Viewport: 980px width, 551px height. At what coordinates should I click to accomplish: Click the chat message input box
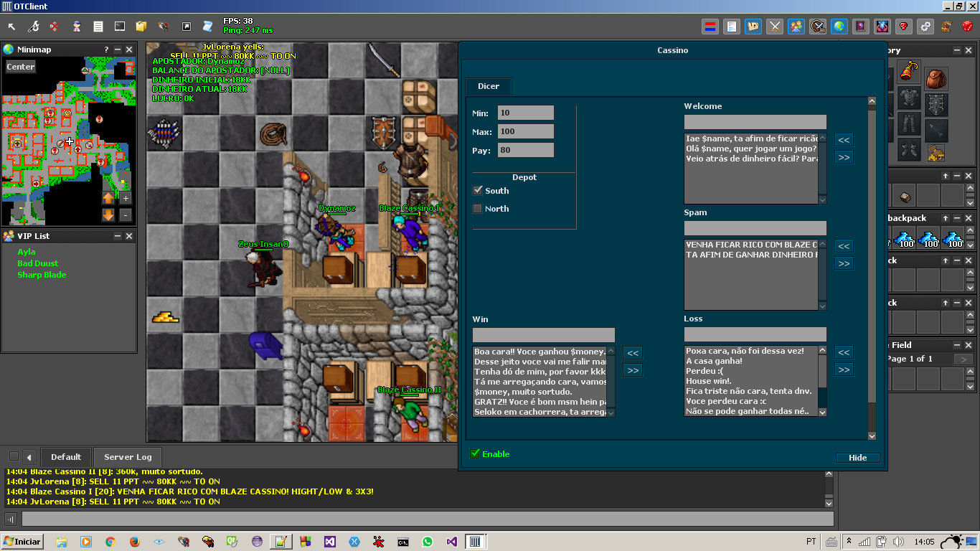coord(428,519)
